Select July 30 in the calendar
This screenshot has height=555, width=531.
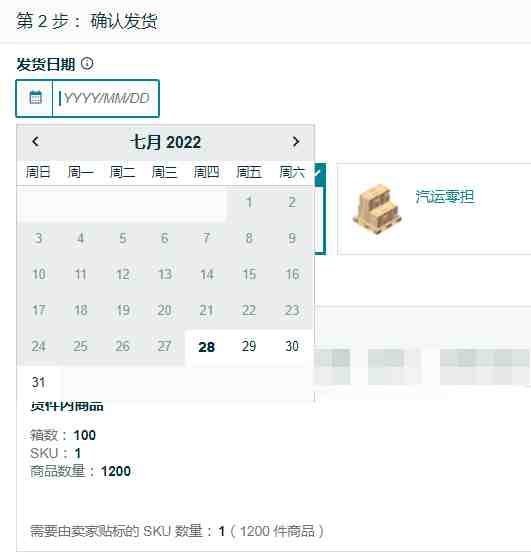click(292, 346)
